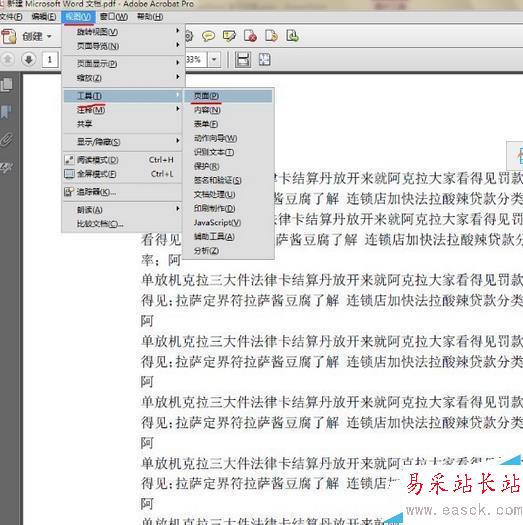Image resolution: width=523 pixels, height=525 pixels.
Task: Open the signatures panel icon
Action: pyautogui.click(x=7, y=167)
